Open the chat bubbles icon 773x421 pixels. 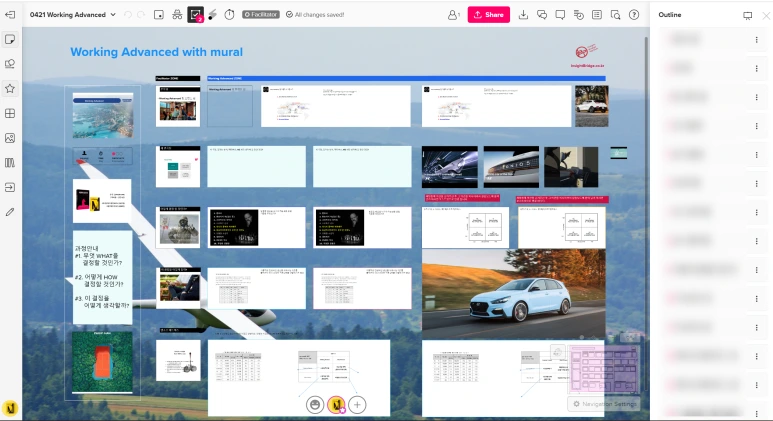click(x=542, y=15)
